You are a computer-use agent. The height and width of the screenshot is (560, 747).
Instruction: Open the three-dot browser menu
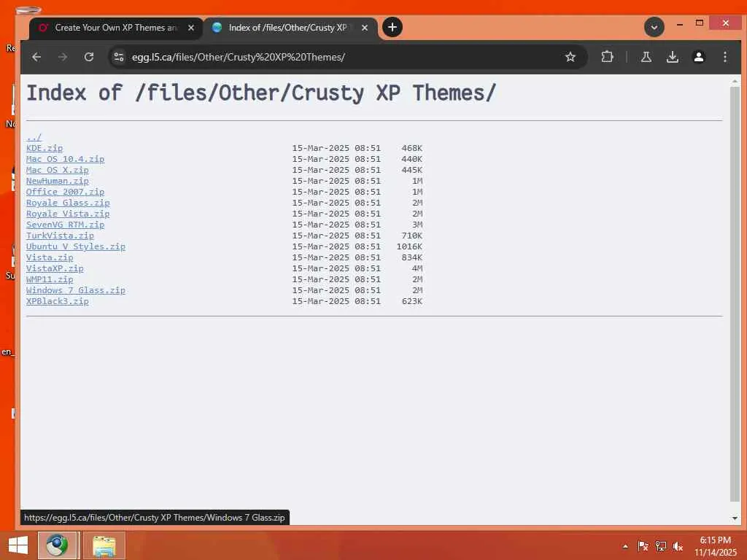click(724, 57)
